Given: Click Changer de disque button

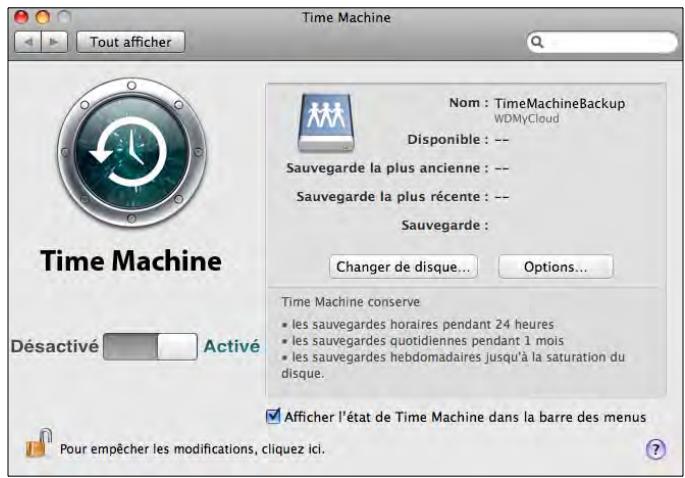Looking at the screenshot, I should coord(403,267).
